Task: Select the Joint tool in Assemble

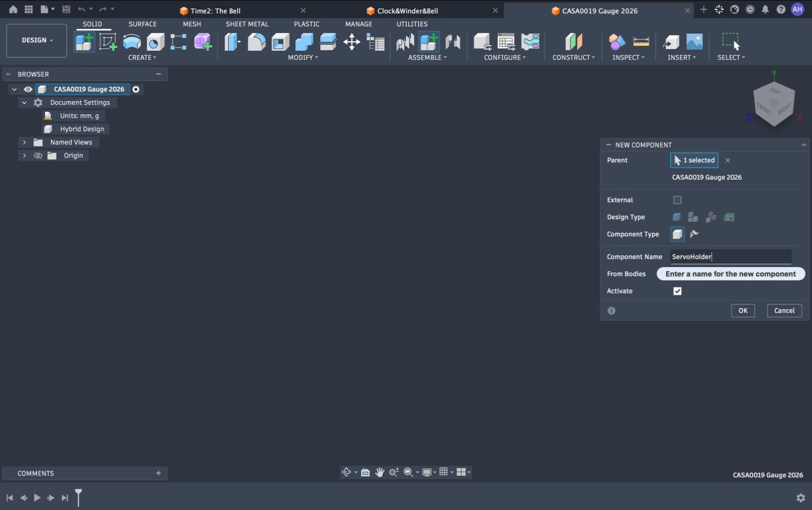Action: point(453,41)
